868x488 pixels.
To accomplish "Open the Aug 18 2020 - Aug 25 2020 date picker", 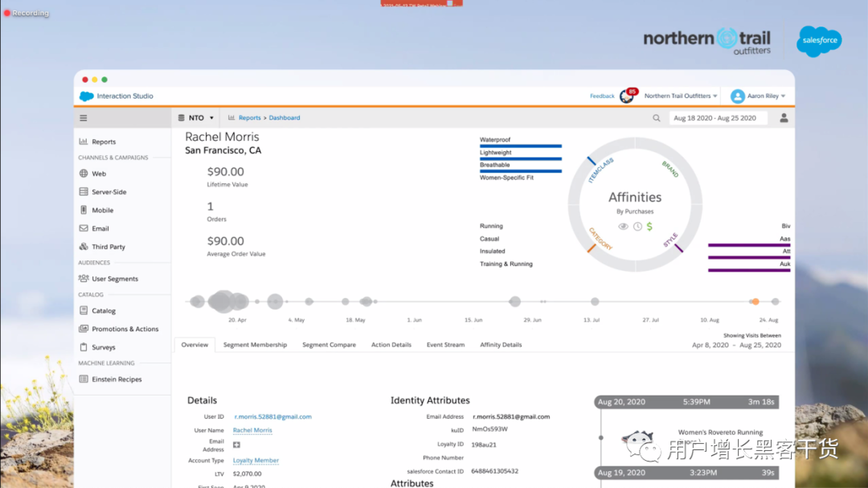I will click(x=718, y=118).
